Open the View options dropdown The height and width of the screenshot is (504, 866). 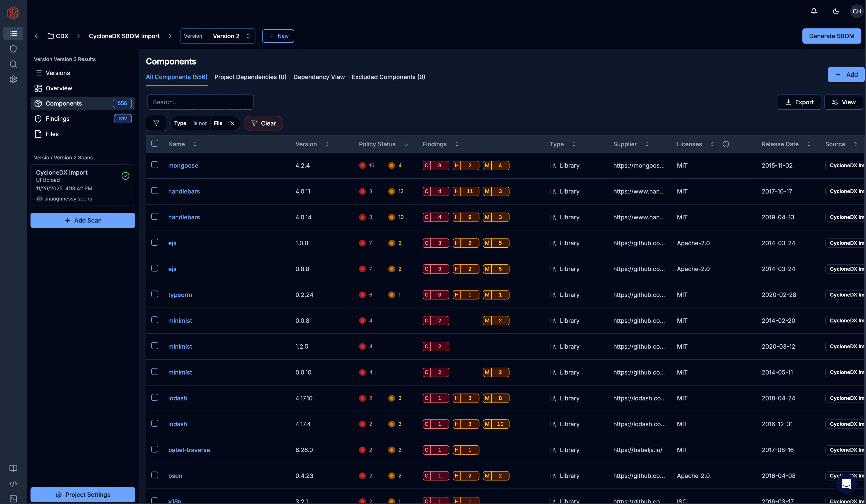[843, 102]
